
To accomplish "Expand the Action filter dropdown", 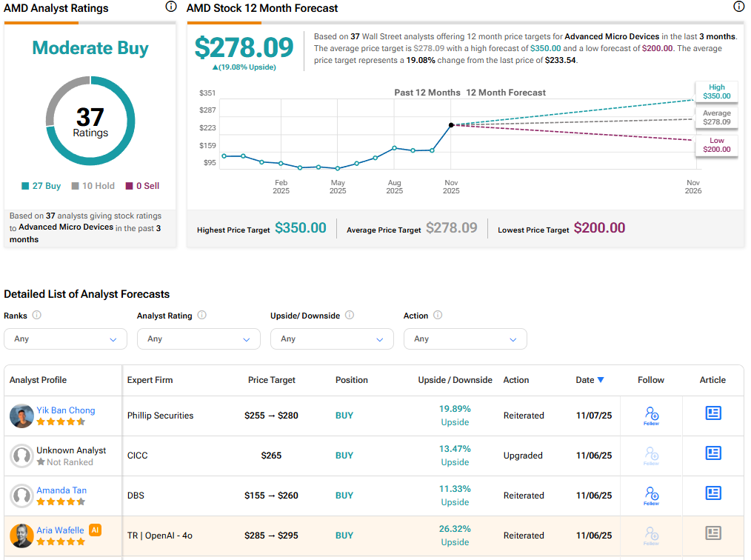I will pyautogui.click(x=465, y=339).
